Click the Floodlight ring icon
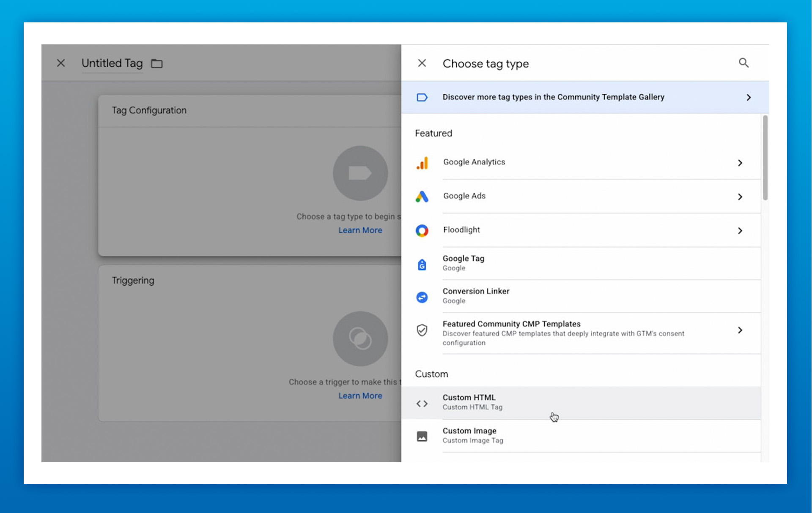Image resolution: width=812 pixels, height=513 pixels. [422, 230]
